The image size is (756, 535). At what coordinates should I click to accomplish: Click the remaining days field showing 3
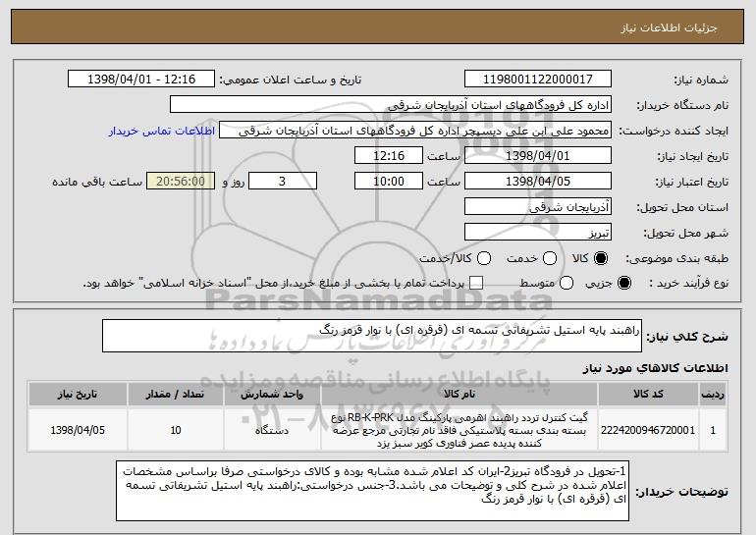(283, 182)
